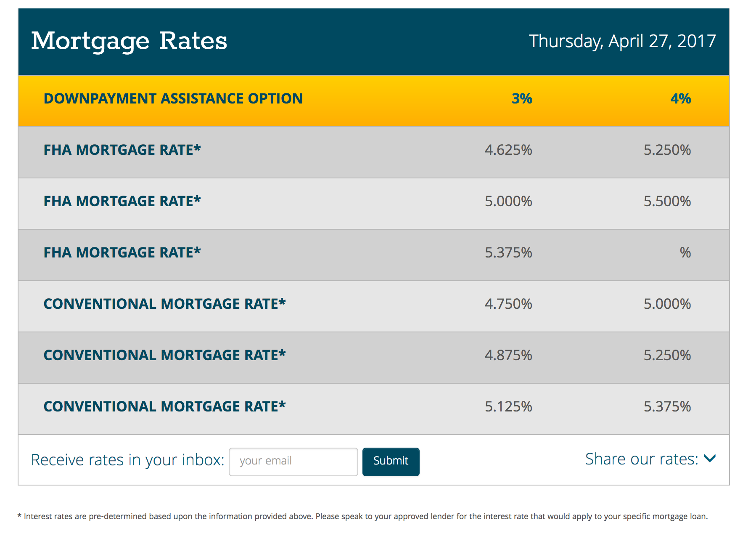Click the 5.375% value in the FHA row
The width and height of the screenshot is (756, 536).
tap(508, 252)
